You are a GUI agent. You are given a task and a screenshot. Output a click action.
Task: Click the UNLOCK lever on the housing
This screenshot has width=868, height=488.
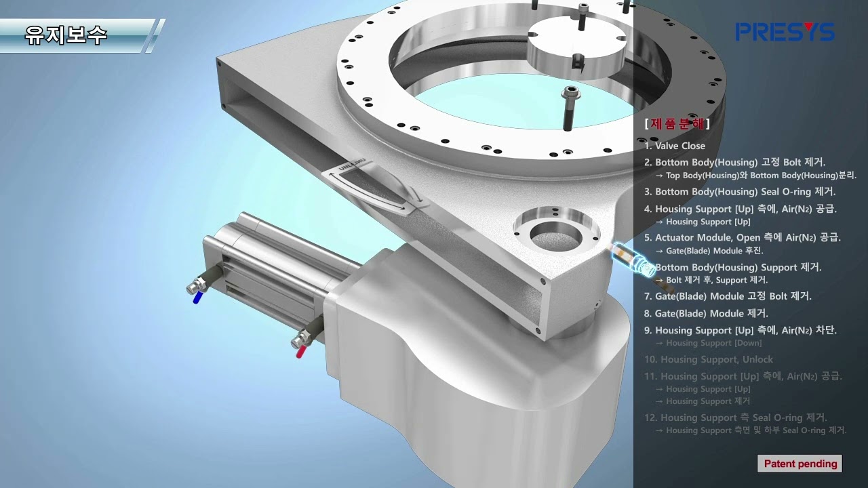click(x=374, y=187)
